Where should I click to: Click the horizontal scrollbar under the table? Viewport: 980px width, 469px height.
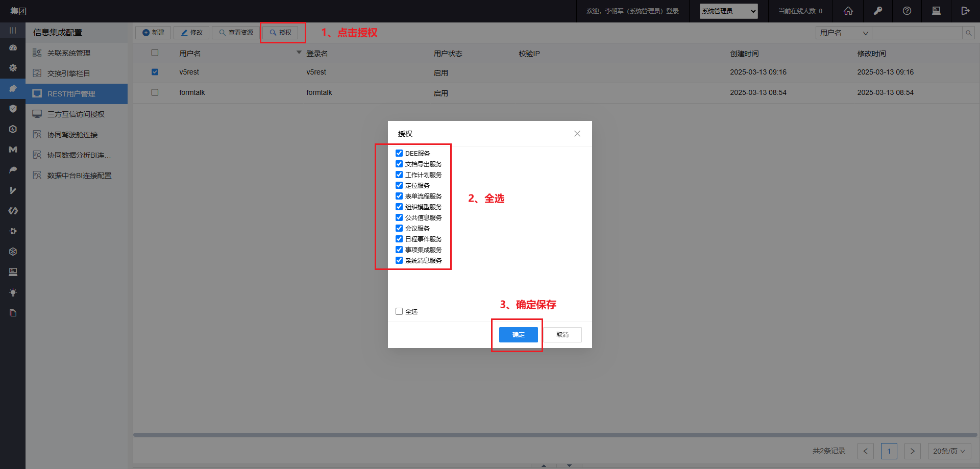tap(555, 435)
